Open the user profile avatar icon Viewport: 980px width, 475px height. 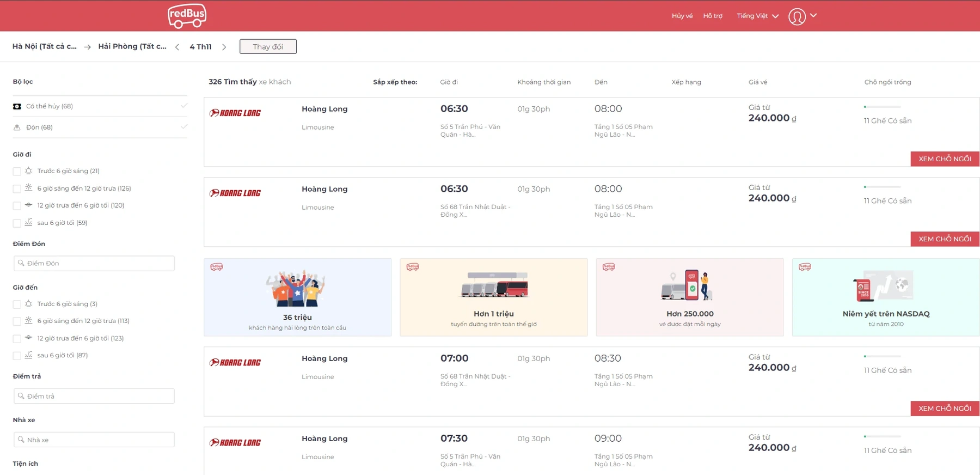pyautogui.click(x=797, y=16)
